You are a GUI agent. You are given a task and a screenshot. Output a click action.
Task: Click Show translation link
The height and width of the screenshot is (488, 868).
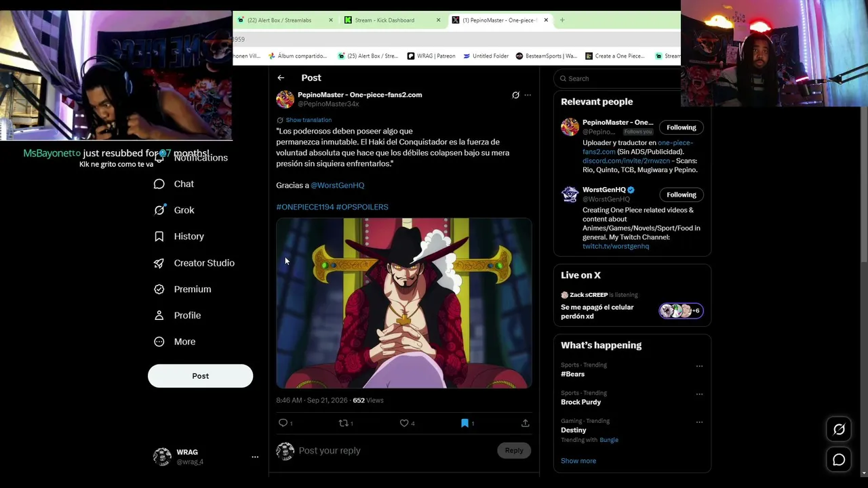(309, 120)
